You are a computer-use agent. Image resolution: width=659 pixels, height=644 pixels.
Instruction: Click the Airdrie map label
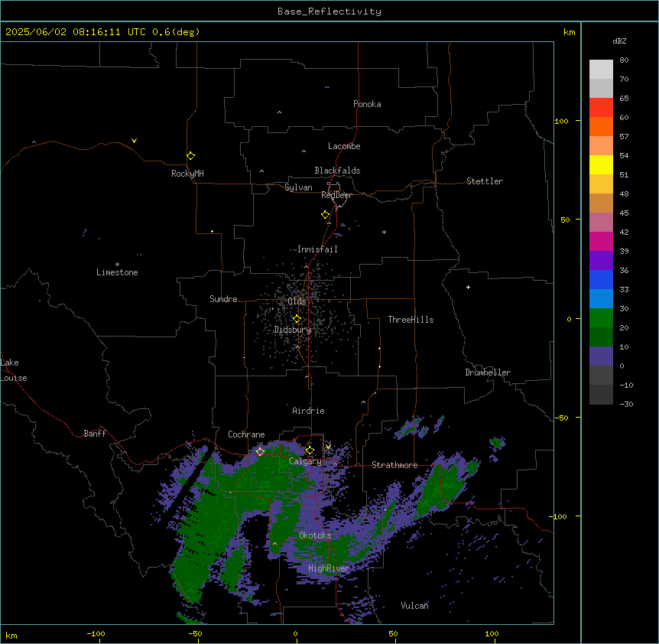click(x=308, y=411)
